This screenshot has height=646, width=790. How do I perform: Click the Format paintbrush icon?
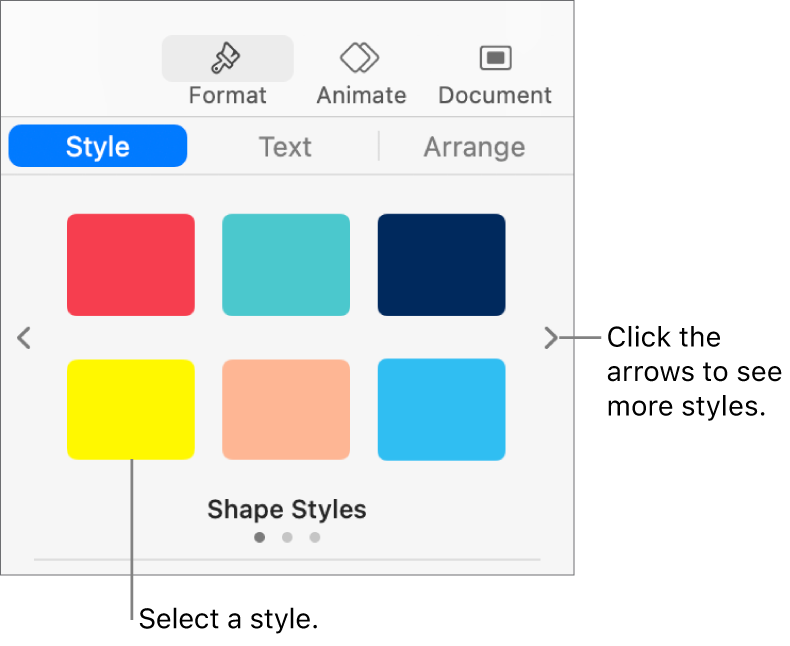tap(227, 60)
